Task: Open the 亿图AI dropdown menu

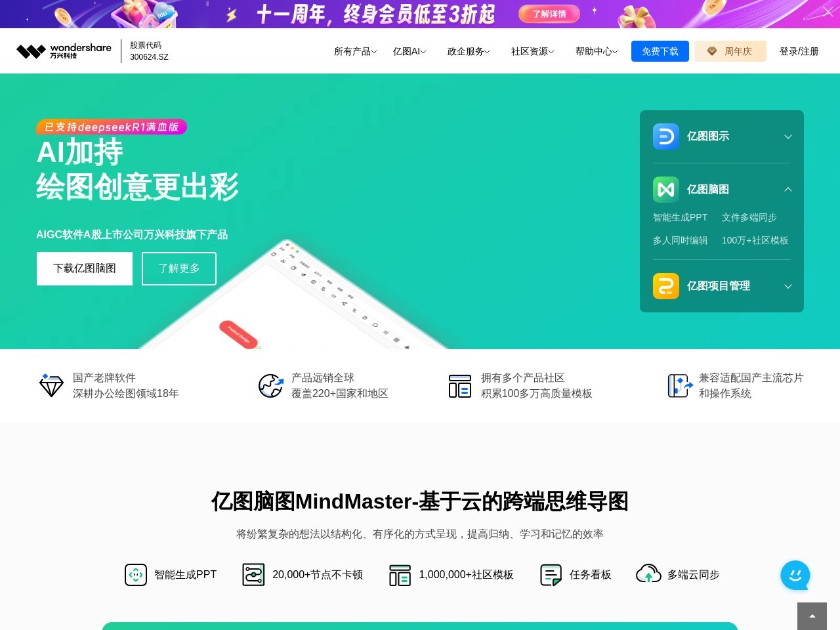Action: (x=409, y=51)
